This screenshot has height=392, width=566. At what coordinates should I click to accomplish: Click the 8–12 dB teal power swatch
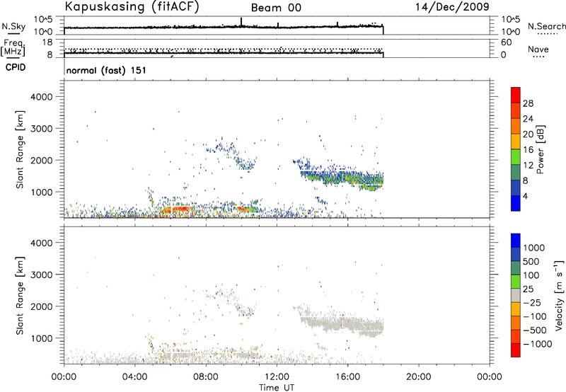point(516,173)
